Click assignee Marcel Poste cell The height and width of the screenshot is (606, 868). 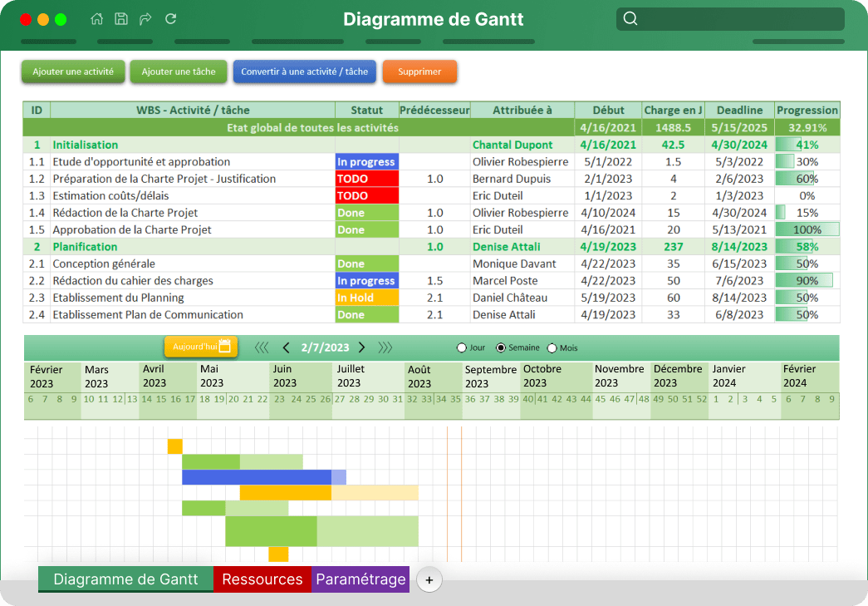tap(522, 280)
